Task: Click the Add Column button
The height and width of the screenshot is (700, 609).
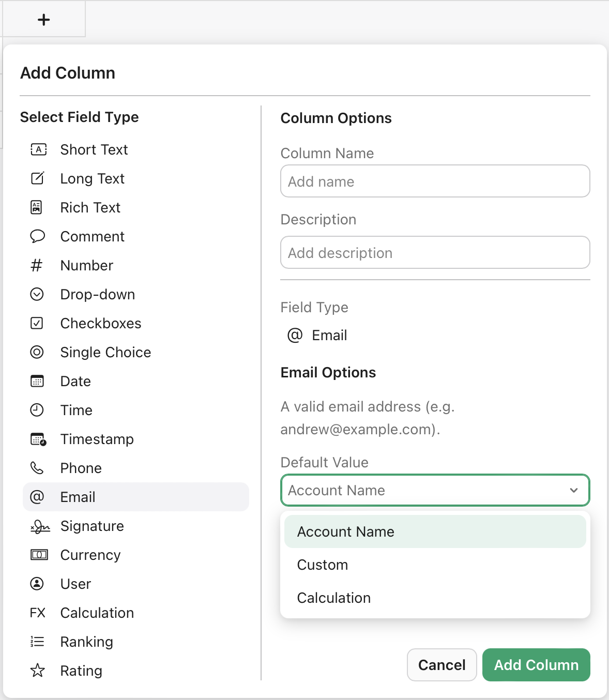Action: (536, 665)
